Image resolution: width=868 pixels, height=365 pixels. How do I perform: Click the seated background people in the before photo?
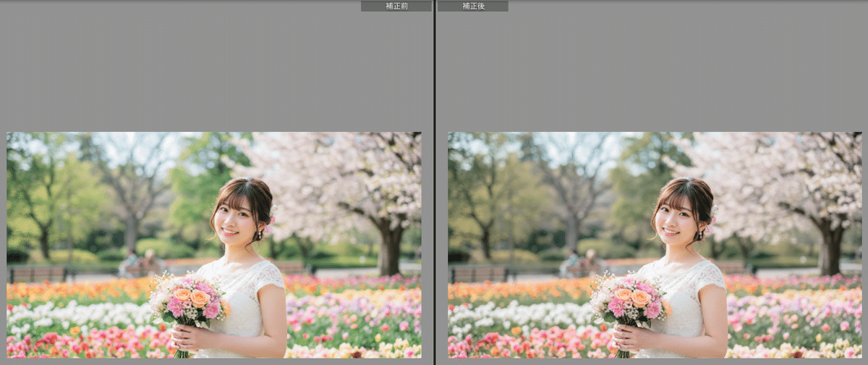pyautogui.click(x=140, y=263)
